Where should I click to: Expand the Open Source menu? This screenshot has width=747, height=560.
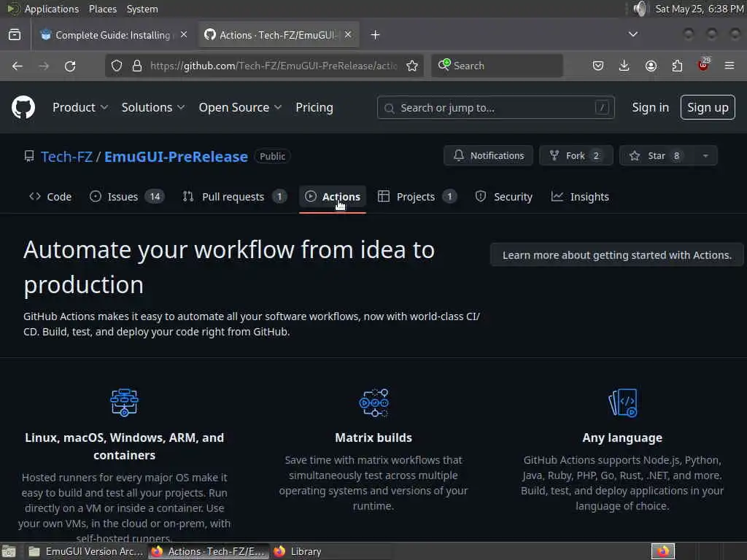click(240, 108)
